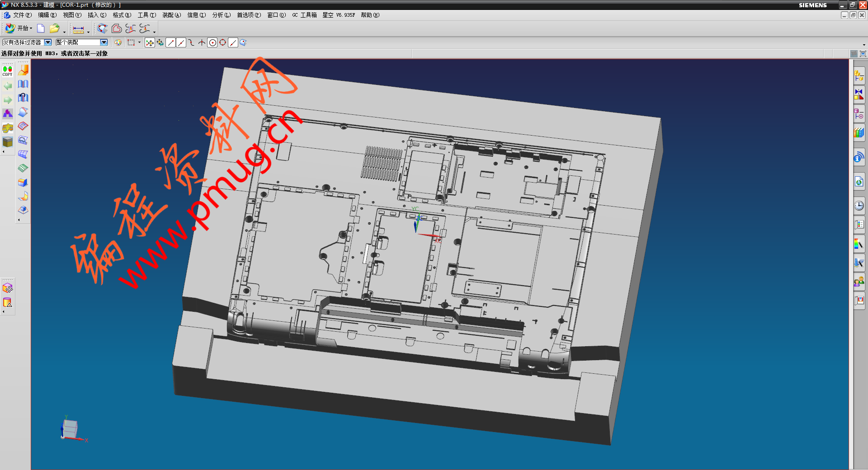The image size is (868, 470).
Task: Select the blue-orange block feature icon
Action: pyautogui.click(x=23, y=182)
